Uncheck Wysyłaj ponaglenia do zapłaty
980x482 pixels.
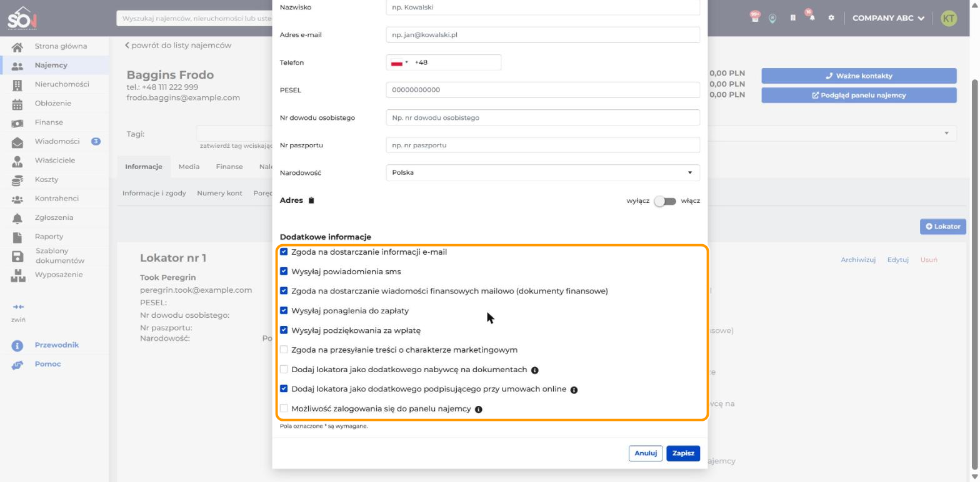tap(284, 310)
